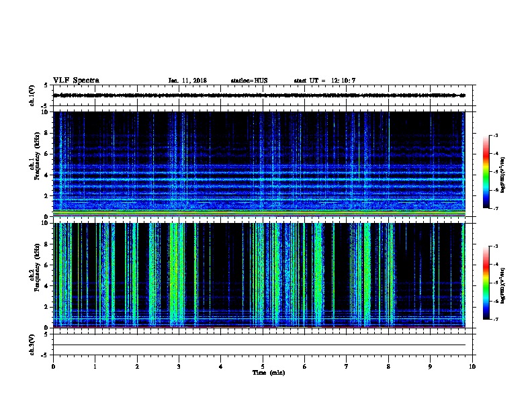Image resolution: width=532 pixels, height=411 pixels.
Task: Click the "5" tick on ch.1(V) axis
Action: coord(46,85)
